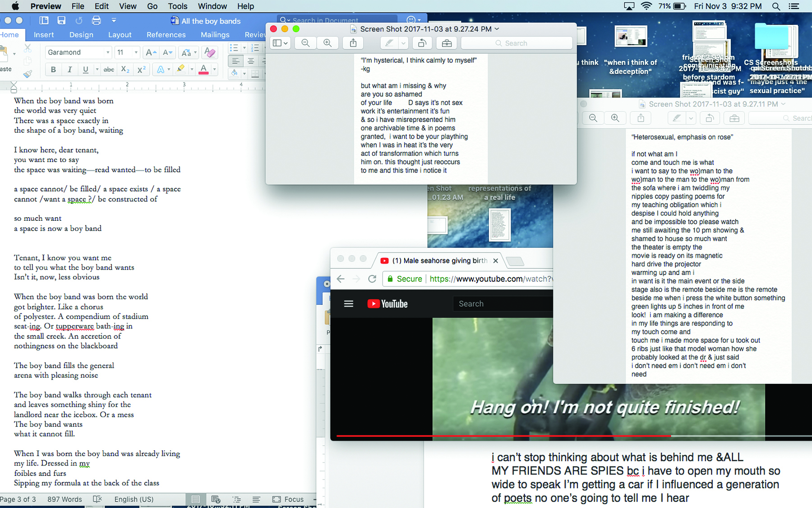Switch to the Design ribbon tab

tap(81, 35)
